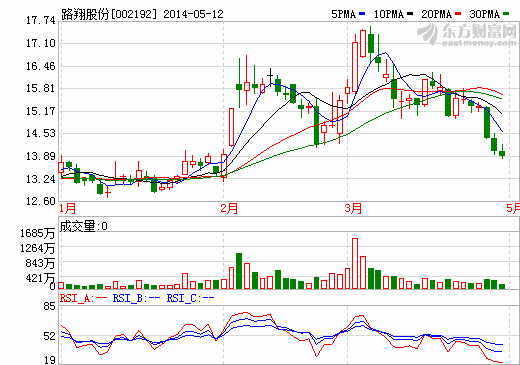Click the green 30PMA color marker

(506, 14)
